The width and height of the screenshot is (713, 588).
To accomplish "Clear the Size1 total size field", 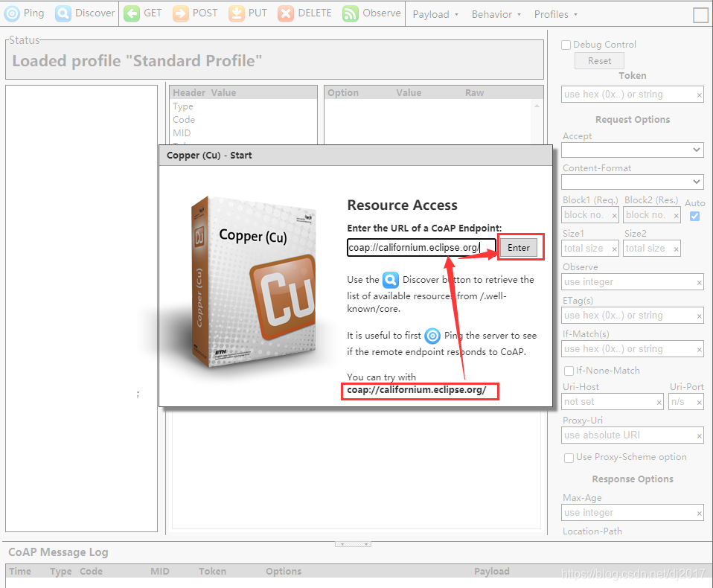I will (614, 249).
